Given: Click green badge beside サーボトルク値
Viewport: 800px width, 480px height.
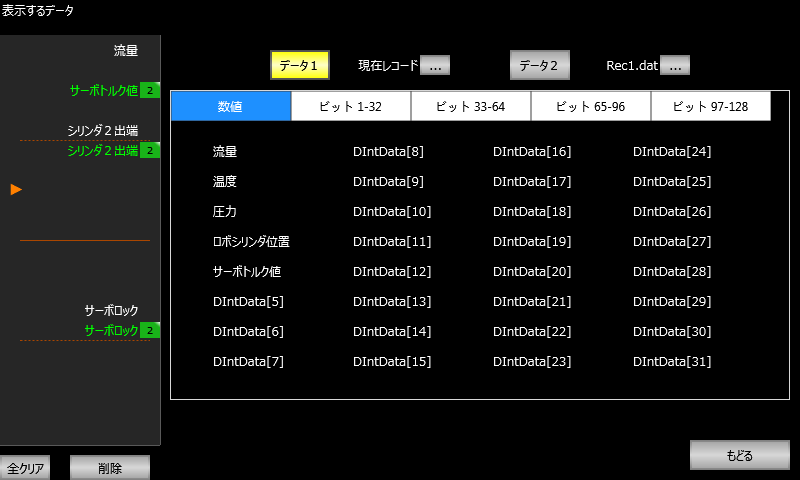Looking at the screenshot, I should [x=150, y=91].
